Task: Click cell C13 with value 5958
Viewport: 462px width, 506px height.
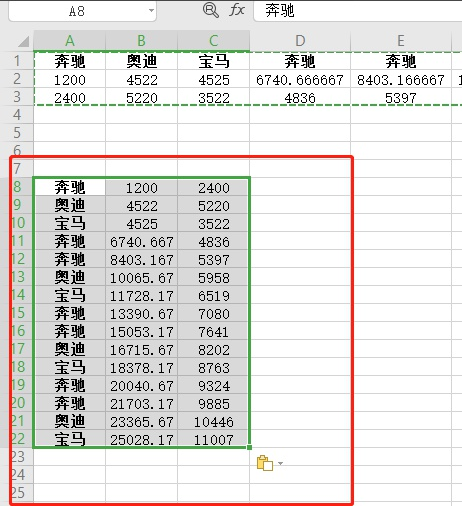Action: (214, 277)
